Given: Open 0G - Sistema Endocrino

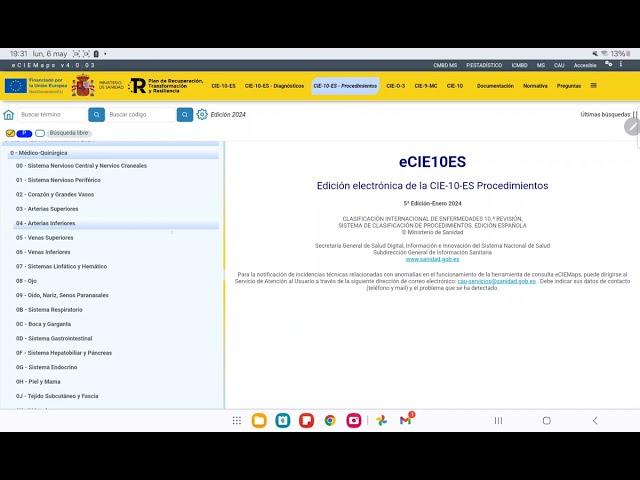Looking at the screenshot, I should [46, 367].
